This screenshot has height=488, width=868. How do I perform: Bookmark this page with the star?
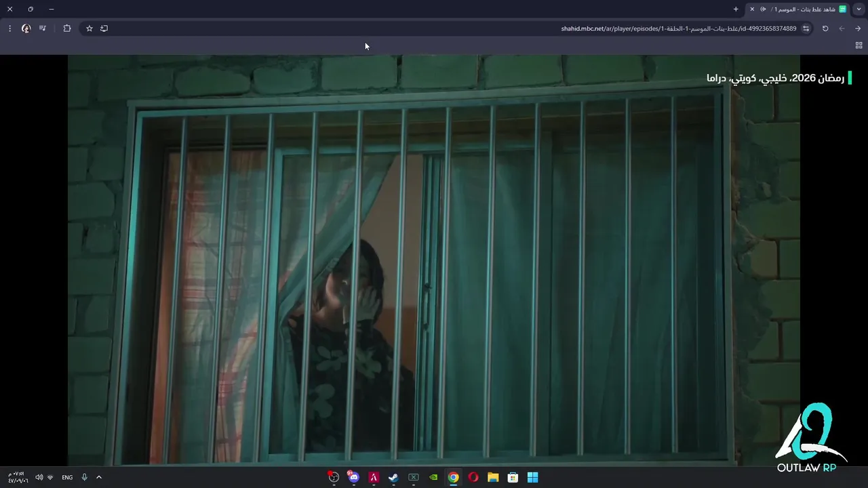pyautogui.click(x=89, y=28)
